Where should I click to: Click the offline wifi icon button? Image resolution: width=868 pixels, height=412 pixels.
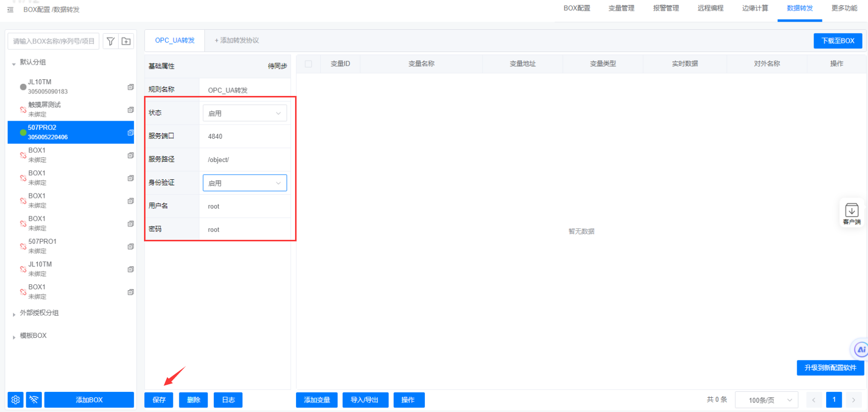click(x=34, y=400)
